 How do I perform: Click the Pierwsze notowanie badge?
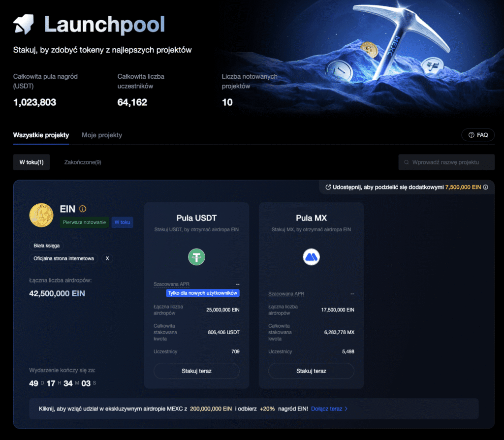tap(84, 222)
